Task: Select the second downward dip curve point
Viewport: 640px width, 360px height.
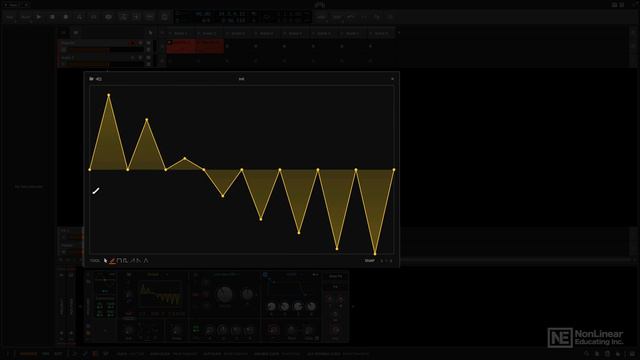Action: point(261,220)
